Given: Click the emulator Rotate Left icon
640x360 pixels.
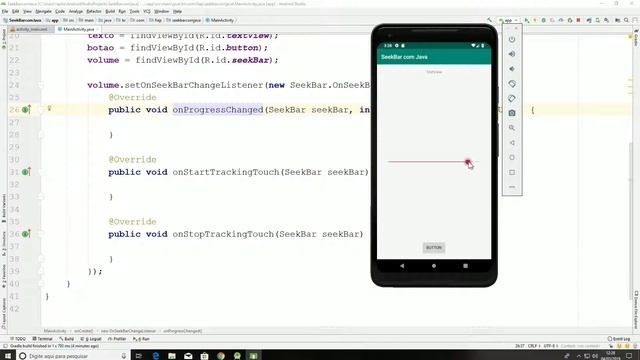Looking at the screenshot, I should click(x=512, y=84).
